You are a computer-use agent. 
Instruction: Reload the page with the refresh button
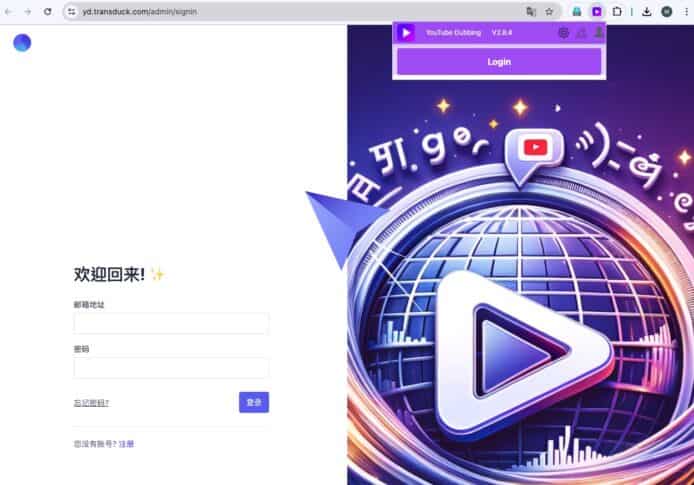(x=47, y=11)
